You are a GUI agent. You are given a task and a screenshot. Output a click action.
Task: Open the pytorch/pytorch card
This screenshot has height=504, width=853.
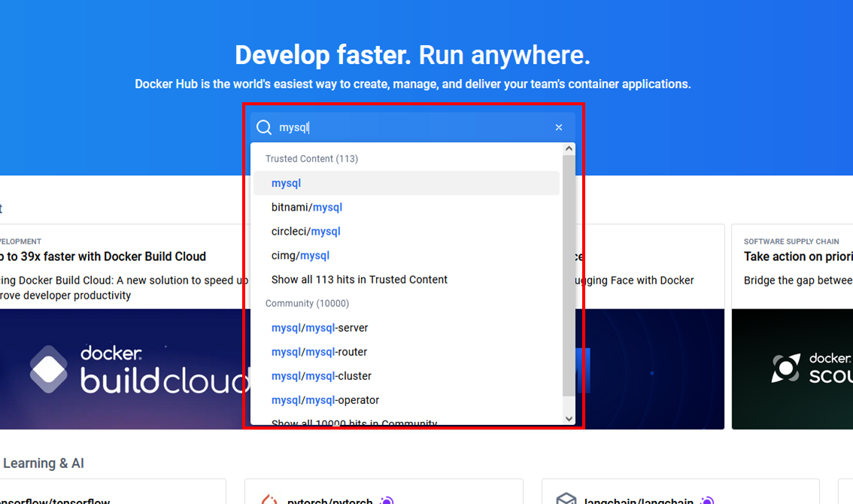(384, 491)
